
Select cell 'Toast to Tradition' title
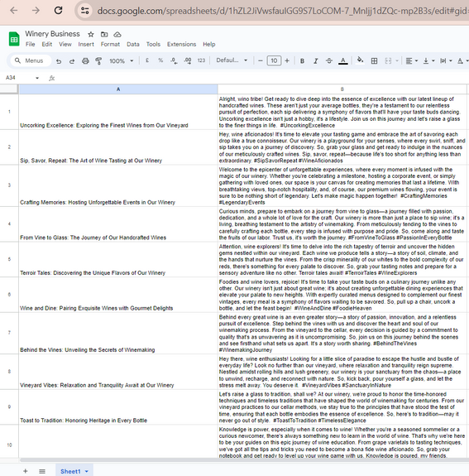(x=118, y=406)
